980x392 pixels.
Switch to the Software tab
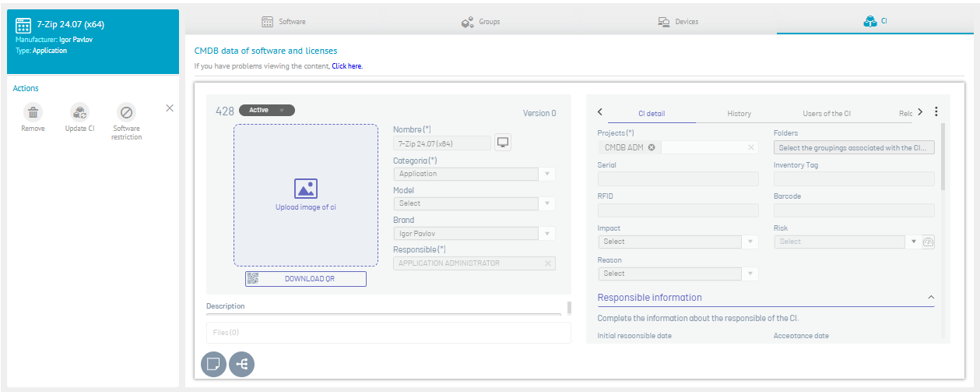pyautogui.click(x=284, y=22)
